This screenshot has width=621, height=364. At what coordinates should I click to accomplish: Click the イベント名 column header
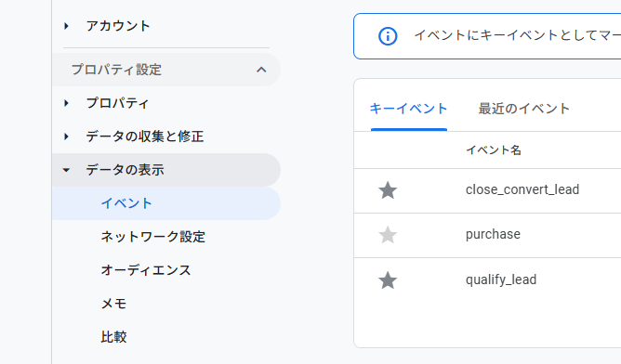494,149
